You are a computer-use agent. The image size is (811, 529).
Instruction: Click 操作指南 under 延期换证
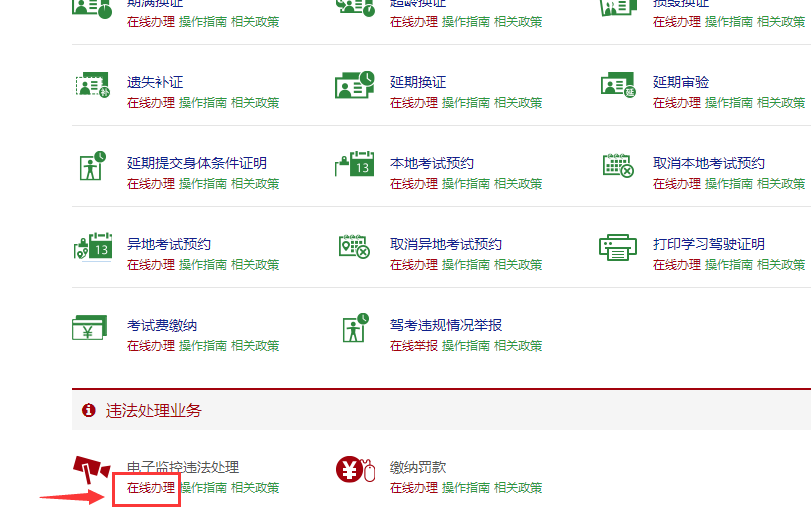(465, 103)
